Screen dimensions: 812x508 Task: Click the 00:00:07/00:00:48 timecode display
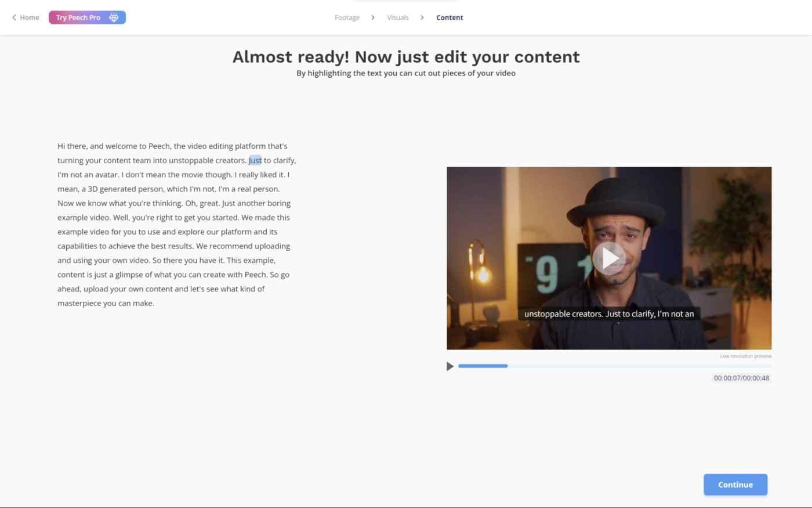point(741,378)
